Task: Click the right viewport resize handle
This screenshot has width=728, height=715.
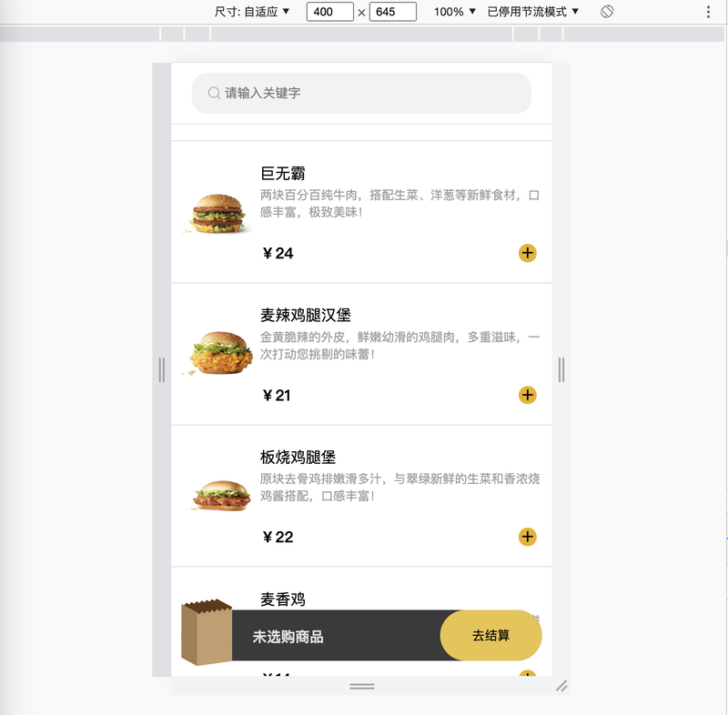Action: (561, 370)
